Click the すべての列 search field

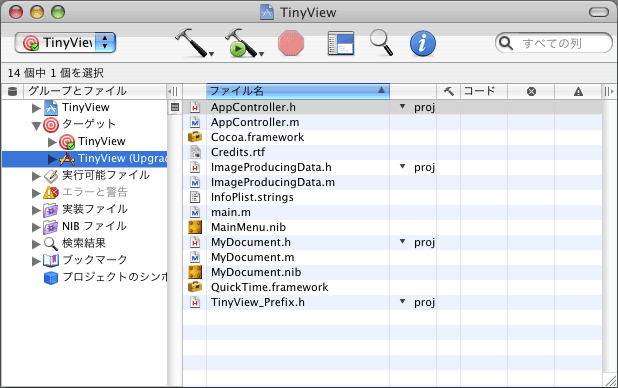click(554, 43)
